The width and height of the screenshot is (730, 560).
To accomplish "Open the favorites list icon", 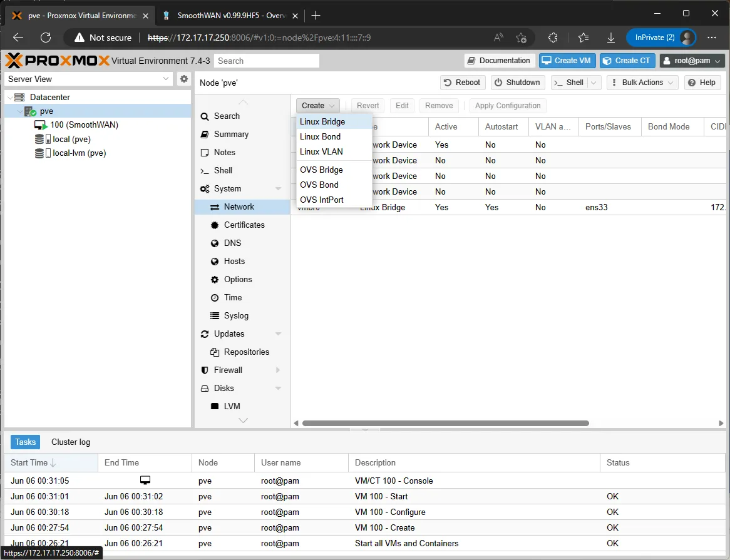I will 583,38.
